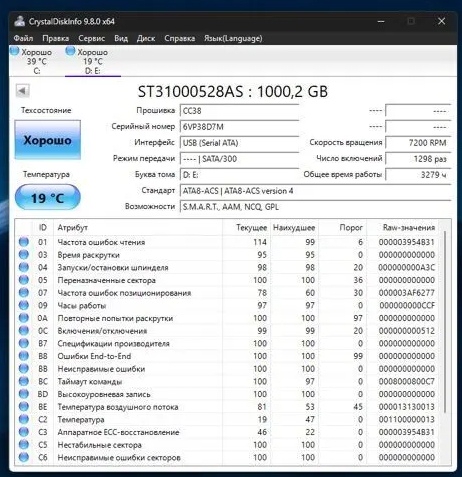Image resolution: width=462 pixels, height=477 pixels.
Task: Open the Сервис menu
Action: click(x=91, y=38)
